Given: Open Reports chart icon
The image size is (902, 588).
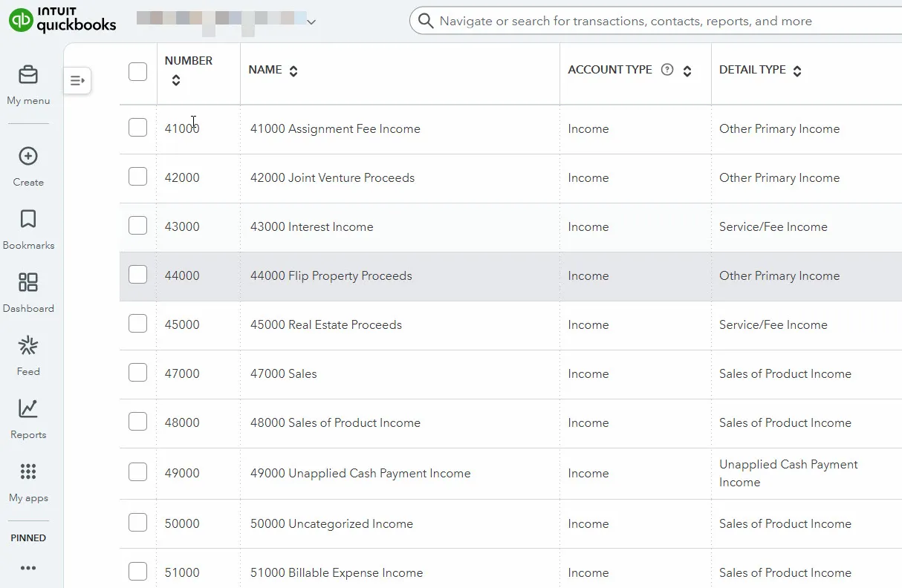Looking at the screenshot, I should (28, 409).
